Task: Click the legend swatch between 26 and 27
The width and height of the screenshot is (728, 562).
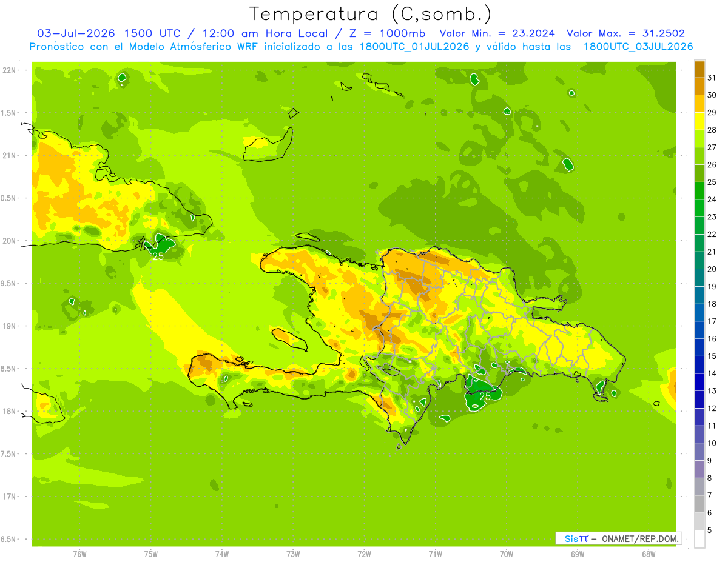Action: click(699, 156)
